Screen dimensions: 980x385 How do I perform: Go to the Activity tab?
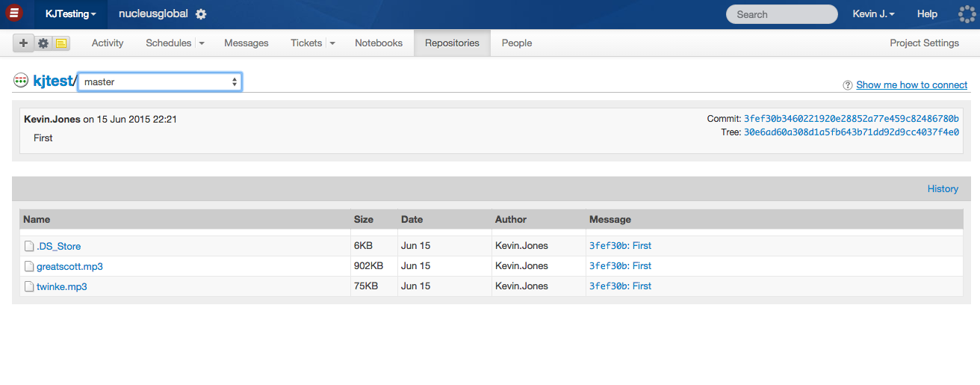click(108, 43)
